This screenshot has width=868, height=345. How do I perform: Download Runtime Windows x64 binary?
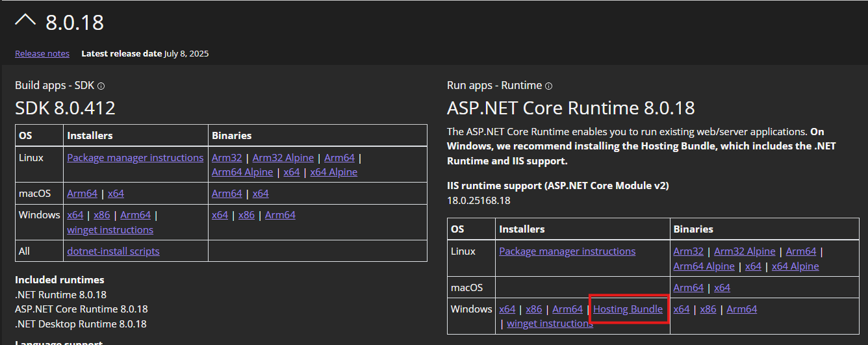tap(682, 309)
